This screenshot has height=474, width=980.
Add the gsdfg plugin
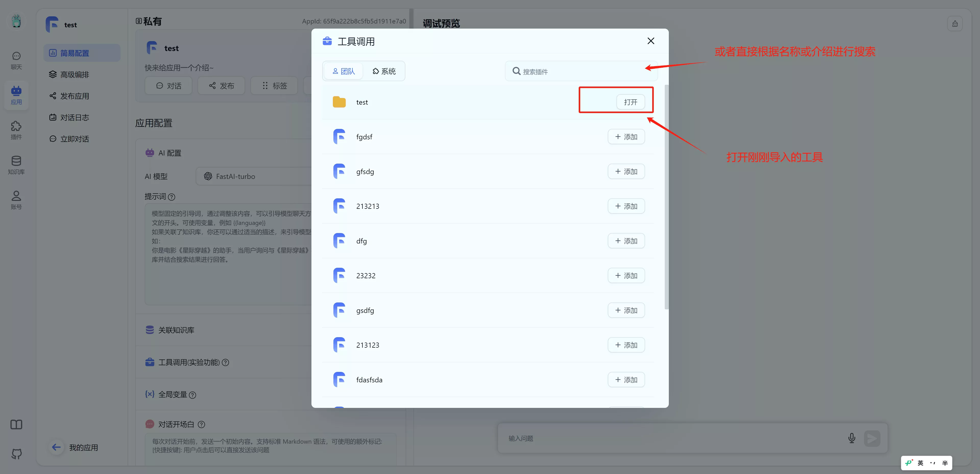626,310
